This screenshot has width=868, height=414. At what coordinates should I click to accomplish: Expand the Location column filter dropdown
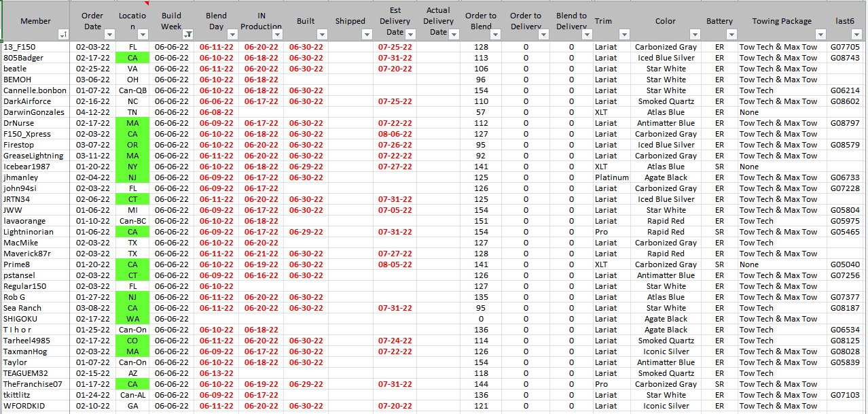(x=143, y=34)
